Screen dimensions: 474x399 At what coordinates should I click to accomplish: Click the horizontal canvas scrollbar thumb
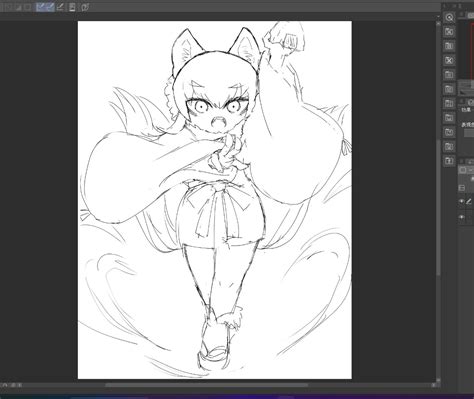click(207, 385)
